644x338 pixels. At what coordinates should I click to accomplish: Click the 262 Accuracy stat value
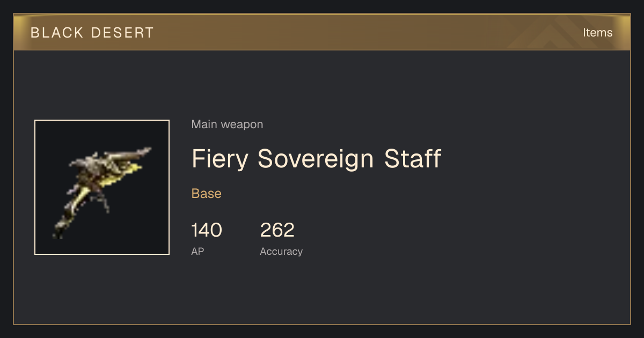pos(277,230)
